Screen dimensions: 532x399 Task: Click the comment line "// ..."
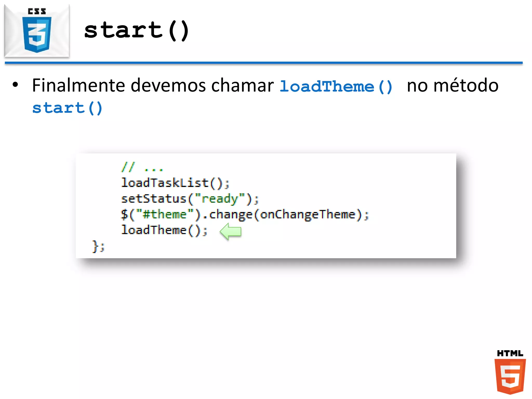click(142, 167)
